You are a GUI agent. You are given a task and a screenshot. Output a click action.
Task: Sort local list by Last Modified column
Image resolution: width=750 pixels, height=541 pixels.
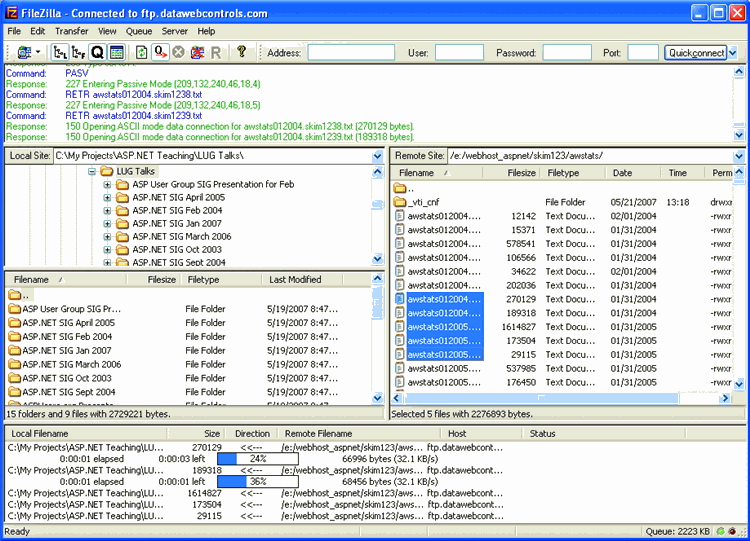[x=302, y=279]
